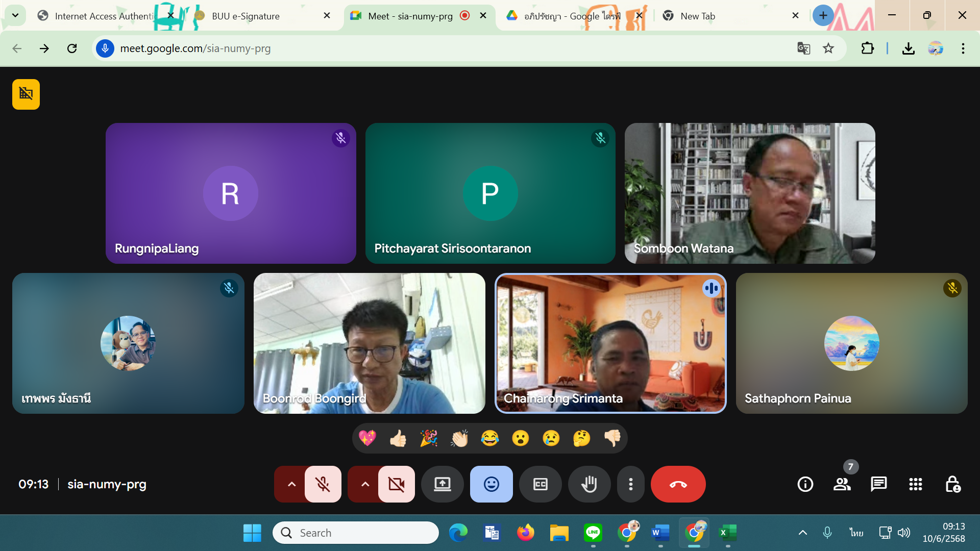980x551 pixels.
Task: Select Sathaphorn Painua participant tile
Action: pyautogui.click(x=852, y=343)
